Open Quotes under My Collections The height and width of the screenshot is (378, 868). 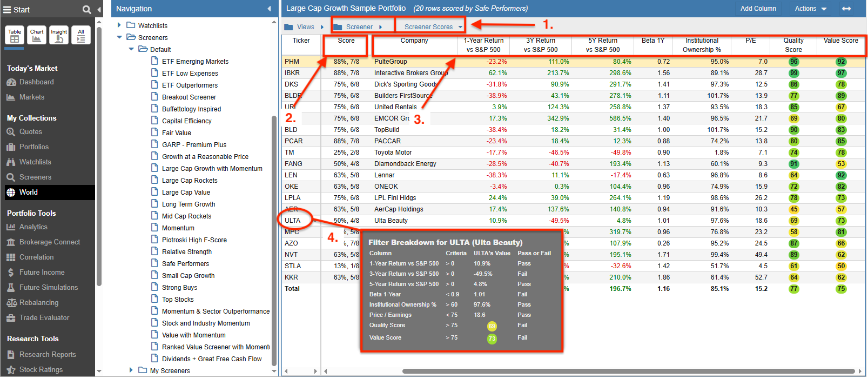point(30,132)
